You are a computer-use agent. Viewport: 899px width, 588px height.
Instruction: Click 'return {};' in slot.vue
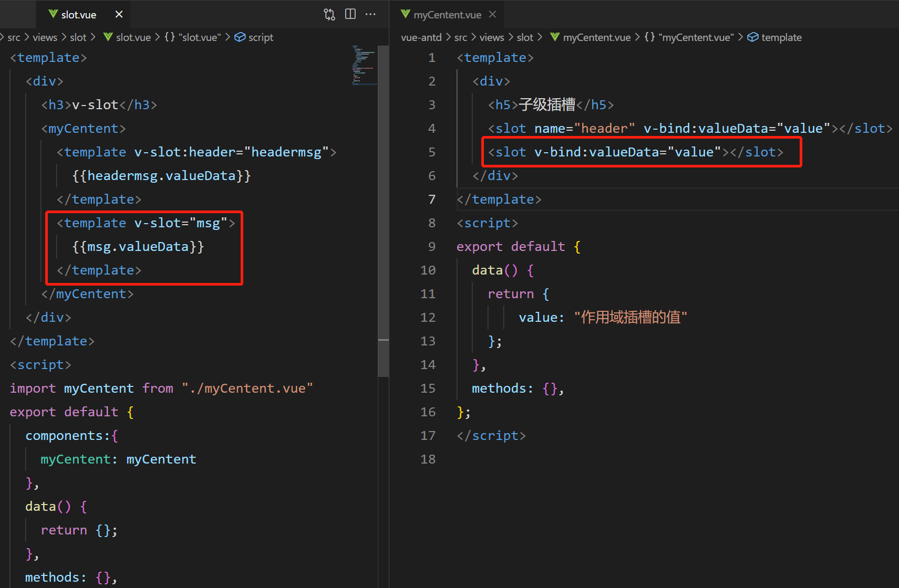pos(79,530)
